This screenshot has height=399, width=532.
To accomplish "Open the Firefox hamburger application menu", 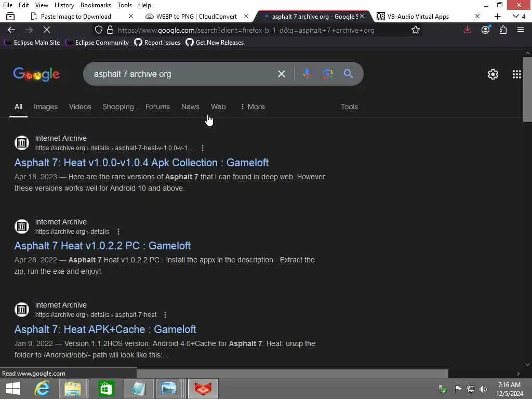I will coord(521,30).
